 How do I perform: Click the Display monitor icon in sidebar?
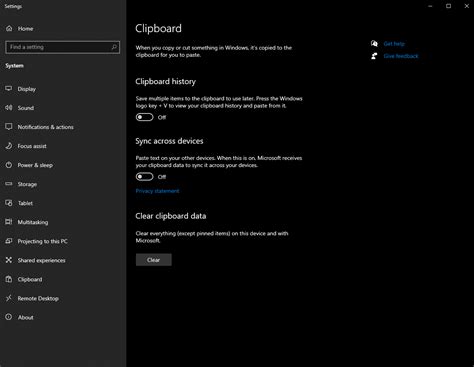9,89
